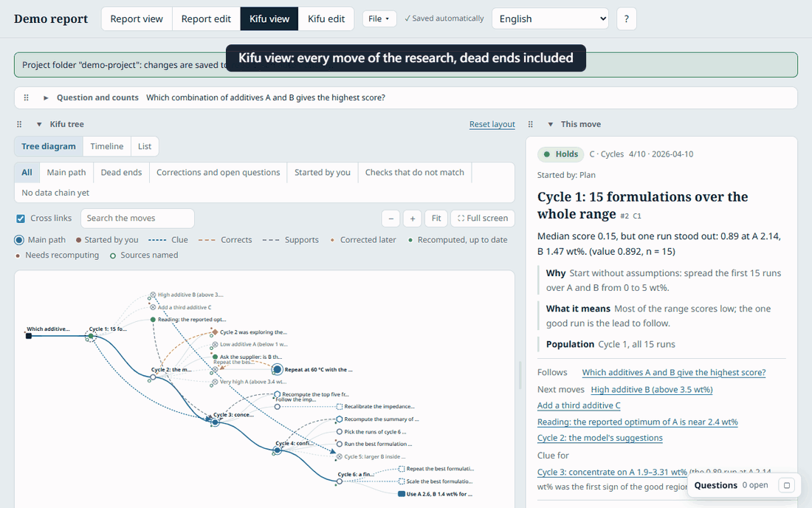The height and width of the screenshot is (508, 812).
Task: Grab the Question and counts drag handle
Action: pyautogui.click(x=26, y=97)
